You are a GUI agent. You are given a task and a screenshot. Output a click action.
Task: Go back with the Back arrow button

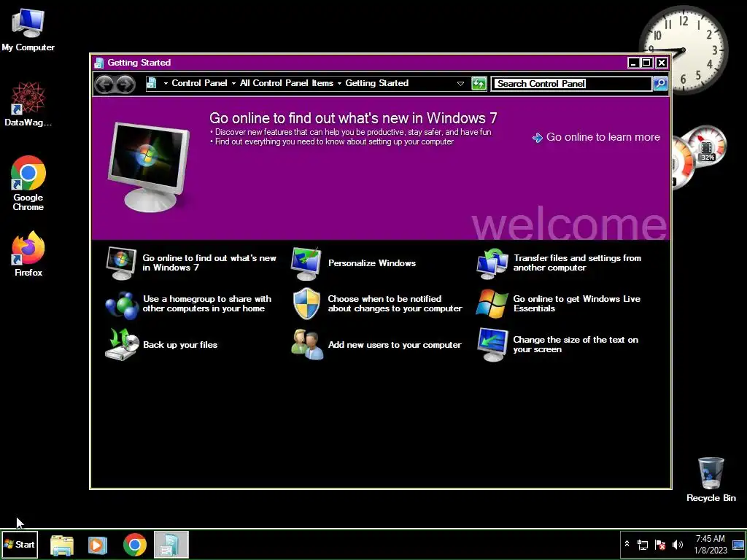[105, 85]
